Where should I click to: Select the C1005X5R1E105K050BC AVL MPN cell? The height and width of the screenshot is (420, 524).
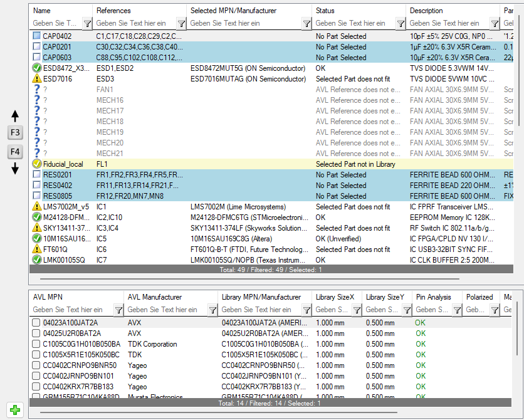[81, 355]
